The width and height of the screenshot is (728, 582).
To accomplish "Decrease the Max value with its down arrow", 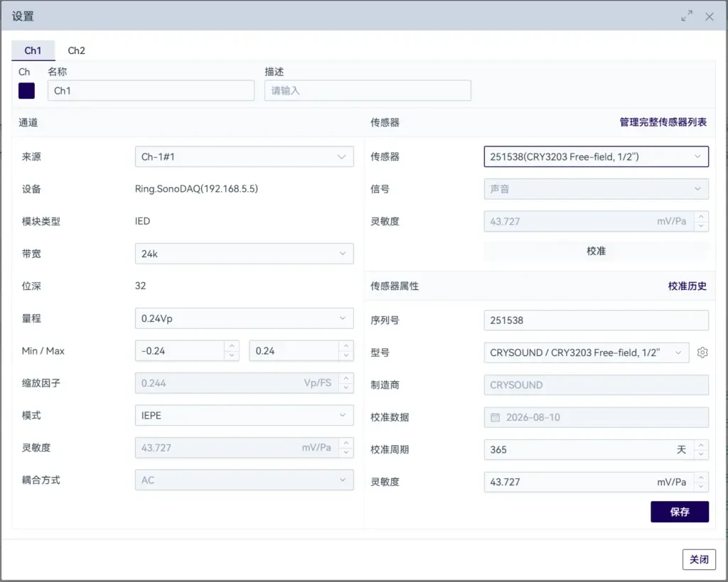I will (x=346, y=356).
